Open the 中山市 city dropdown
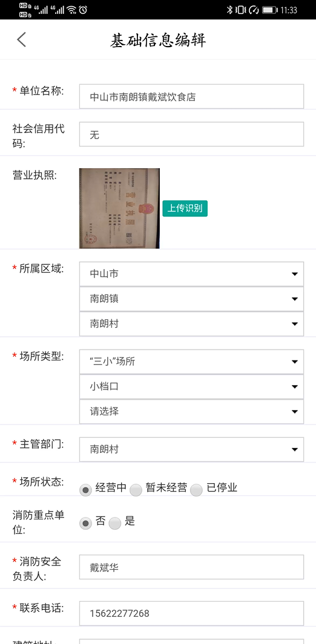Screen dimensions: 316x644 coord(191,274)
